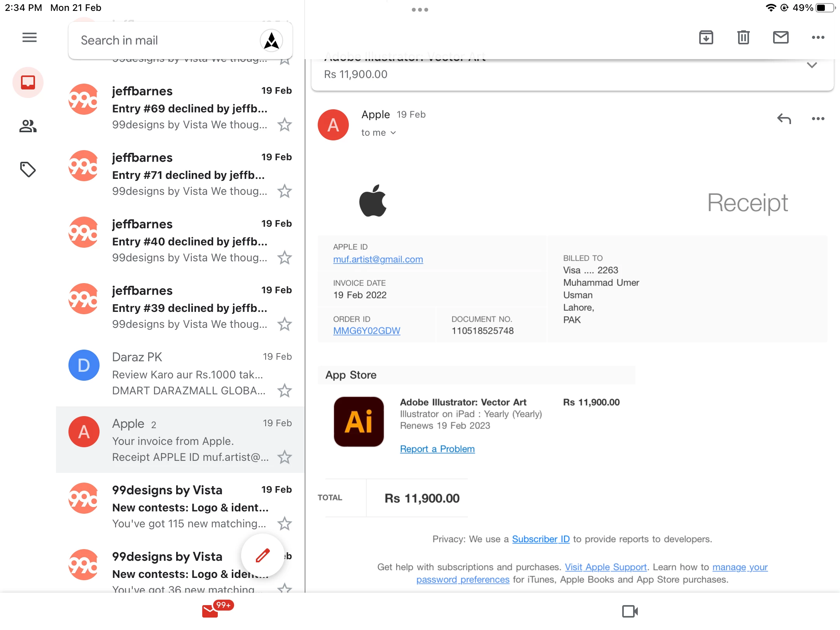
Task: Expand the Rs 11,900.00 summary card chevron
Action: pos(812,65)
